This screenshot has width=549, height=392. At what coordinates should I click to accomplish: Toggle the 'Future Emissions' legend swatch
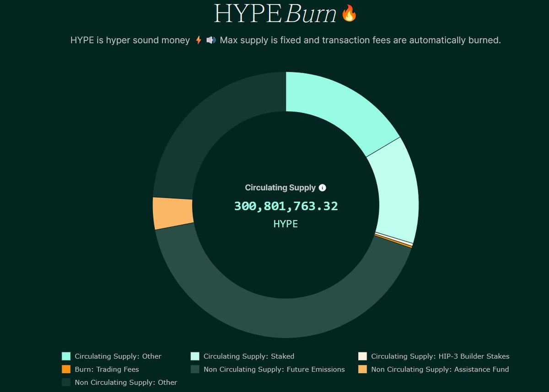coord(195,369)
